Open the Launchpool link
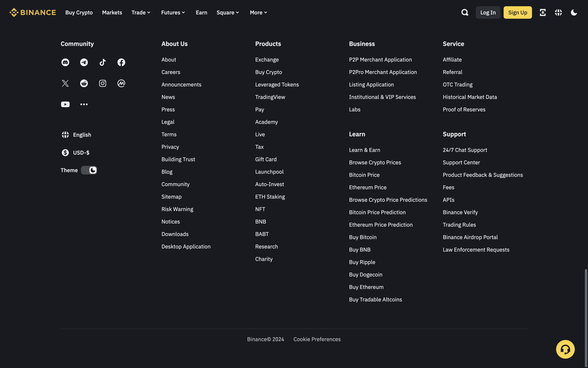This screenshot has height=368, width=588. [x=269, y=172]
